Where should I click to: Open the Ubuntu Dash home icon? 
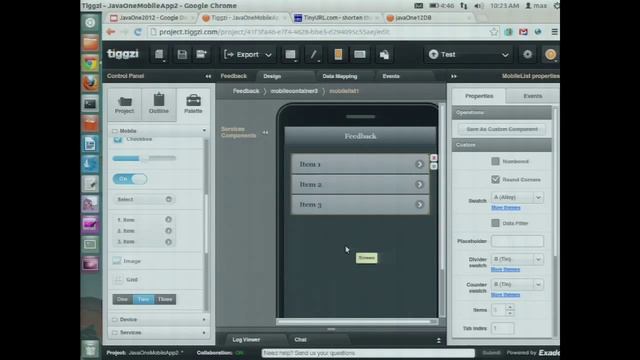pyautogui.click(x=90, y=22)
